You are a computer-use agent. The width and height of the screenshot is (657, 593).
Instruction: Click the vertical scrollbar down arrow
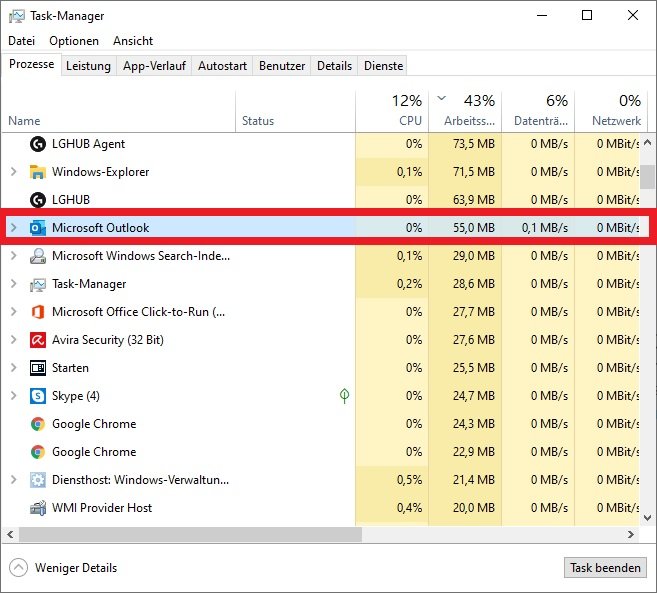647,518
